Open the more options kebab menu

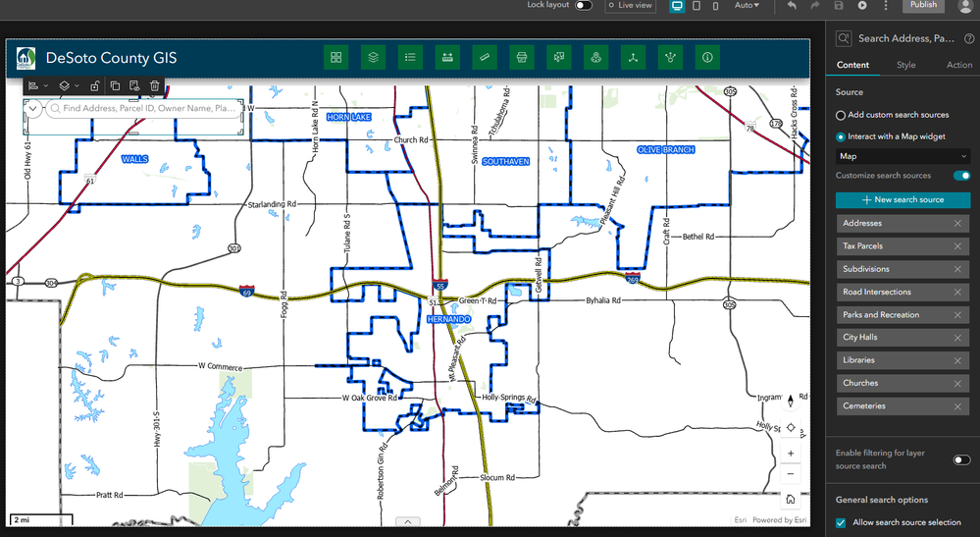[x=886, y=6]
